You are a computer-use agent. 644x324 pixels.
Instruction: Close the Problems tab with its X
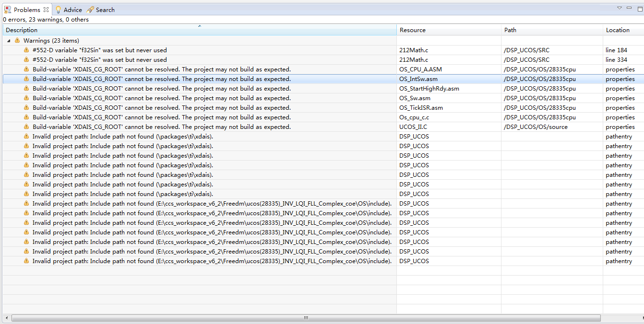point(46,10)
